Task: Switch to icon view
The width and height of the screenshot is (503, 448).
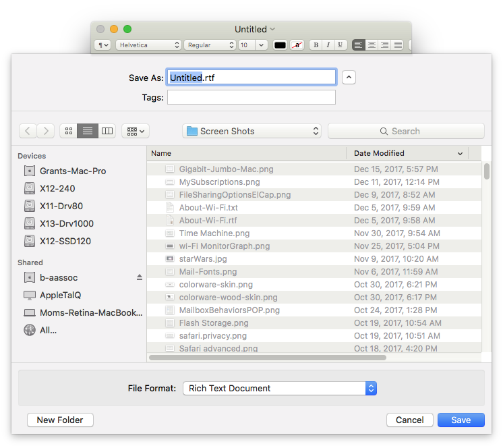Action: pyautogui.click(x=69, y=131)
